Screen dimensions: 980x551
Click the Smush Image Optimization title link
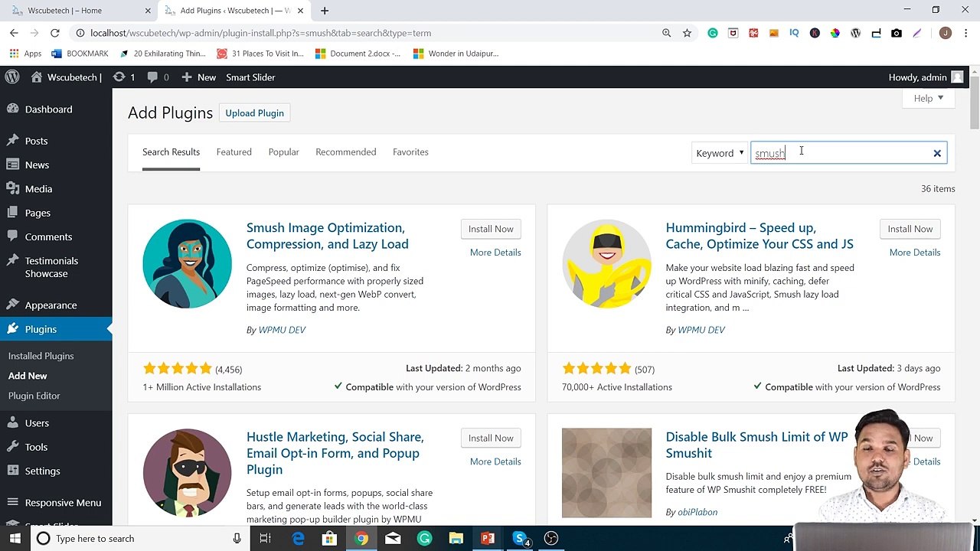coord(328,236)
